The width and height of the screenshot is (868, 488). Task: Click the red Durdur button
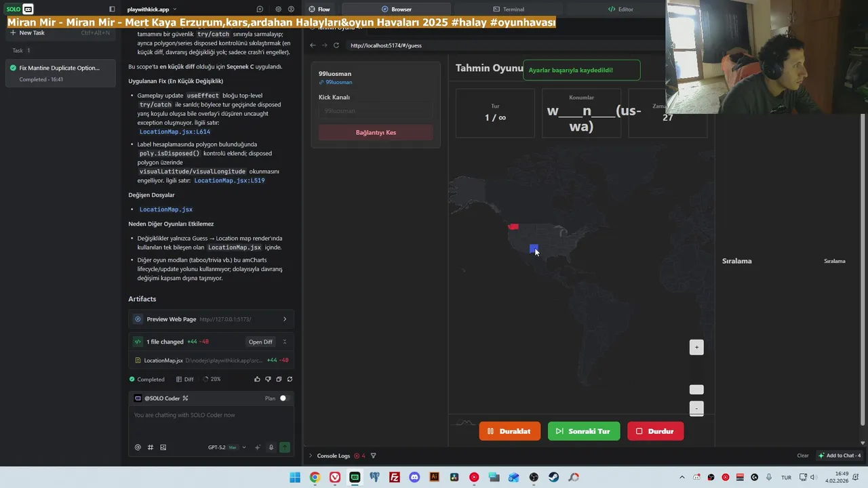click(x=656, y=431)
